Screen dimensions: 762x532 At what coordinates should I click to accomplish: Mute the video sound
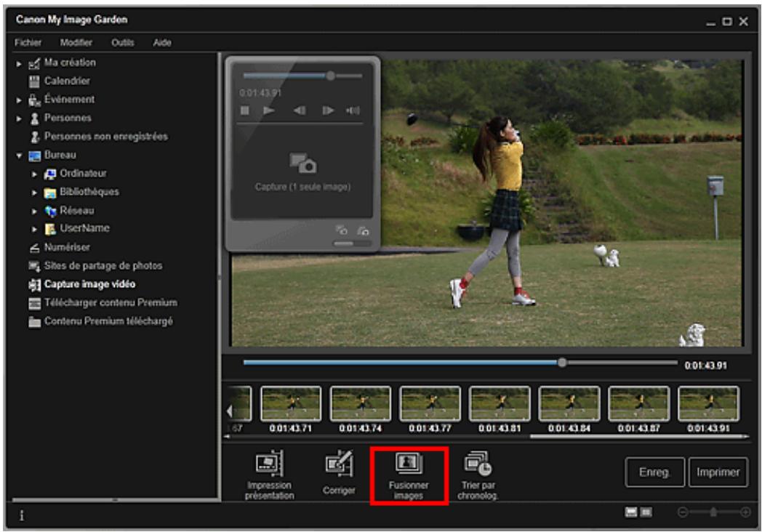pos(353,110)
